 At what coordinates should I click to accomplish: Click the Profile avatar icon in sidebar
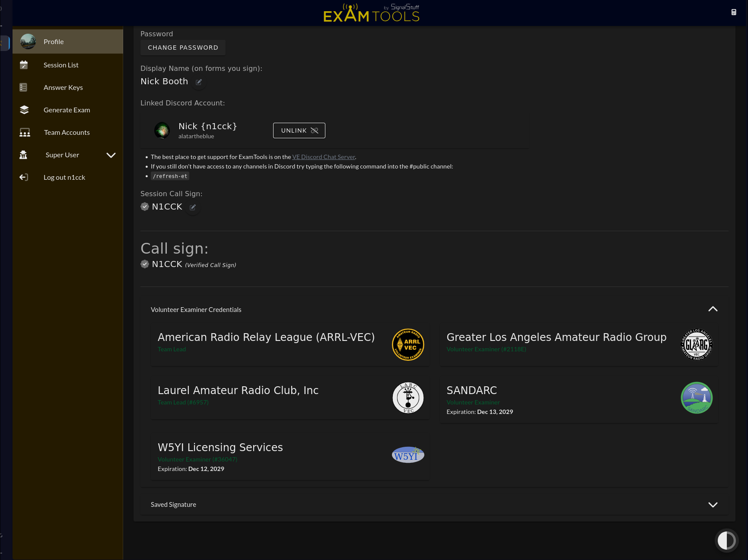pos(28,41)
